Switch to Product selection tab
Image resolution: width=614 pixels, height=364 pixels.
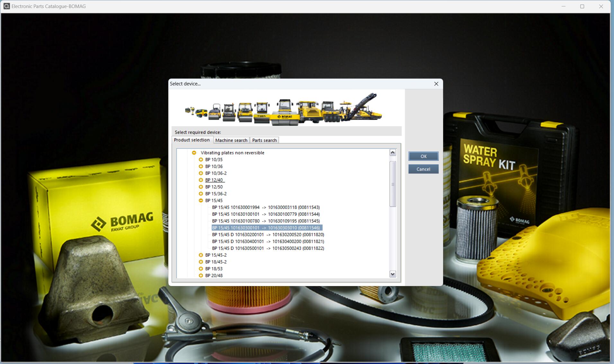point(192,140)
